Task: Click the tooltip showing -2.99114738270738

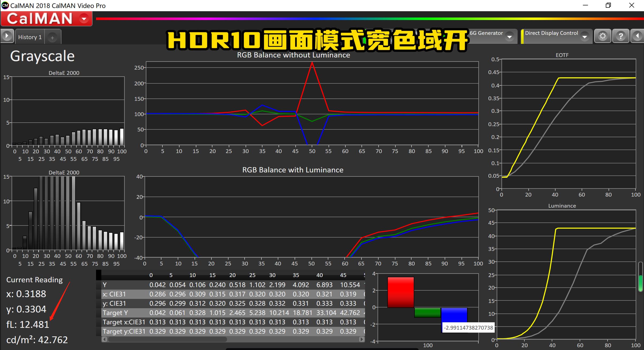Action: (x=468, y=327)
